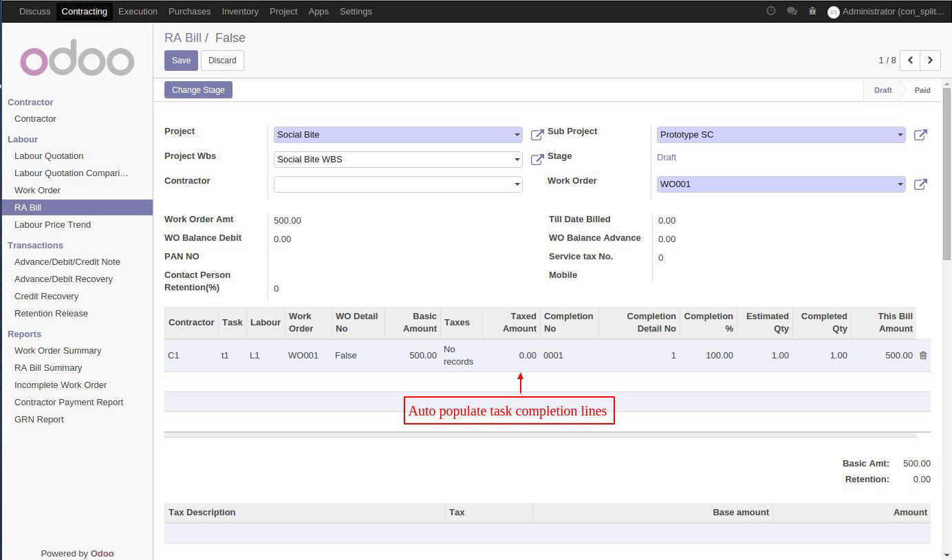This screenshot has width=952, height=560.
Task: Open the activities clock icon
Action: pos(771,11)
